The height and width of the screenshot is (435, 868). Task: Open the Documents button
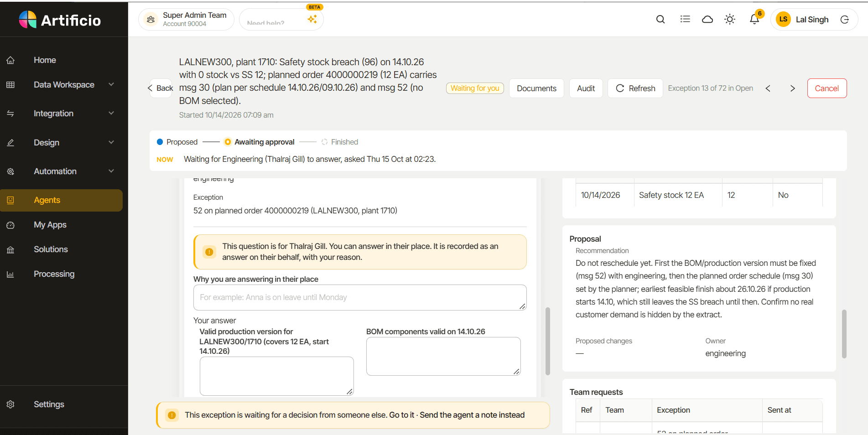(536, 88)
